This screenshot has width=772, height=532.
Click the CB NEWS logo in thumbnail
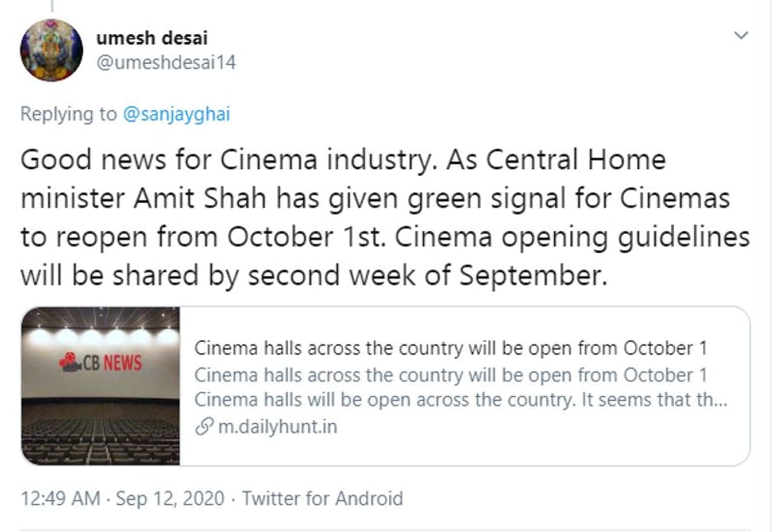[x=101, y=362]
